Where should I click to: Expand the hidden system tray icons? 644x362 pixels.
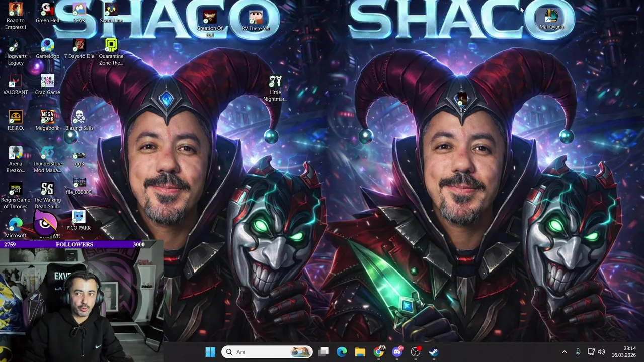click(564, 352)
